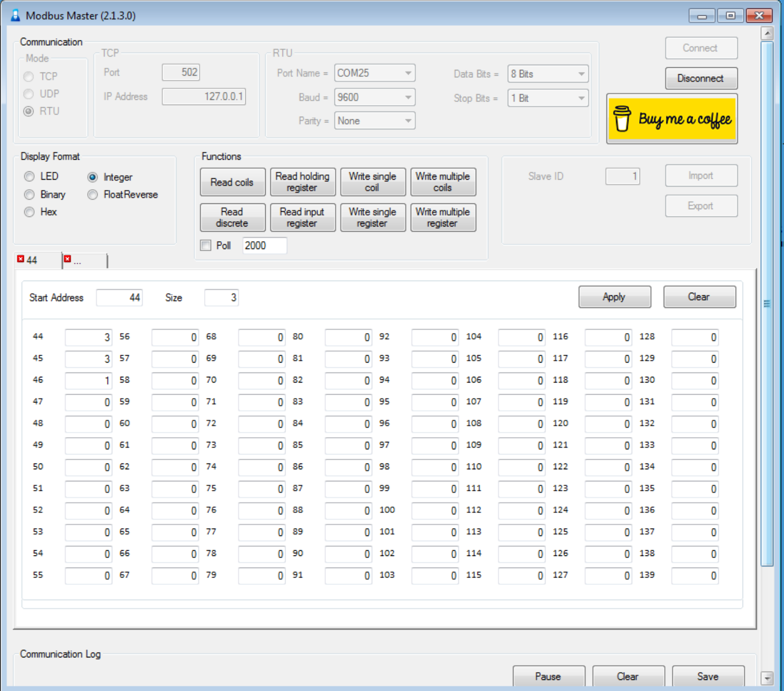Click the Start Address input field
Screen dimensions: 784x691
point(119,297)
